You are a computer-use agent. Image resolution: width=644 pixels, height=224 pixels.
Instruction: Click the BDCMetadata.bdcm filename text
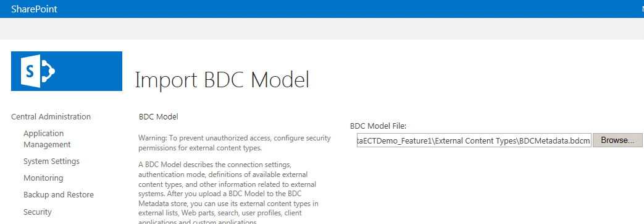tap(554, 141)
